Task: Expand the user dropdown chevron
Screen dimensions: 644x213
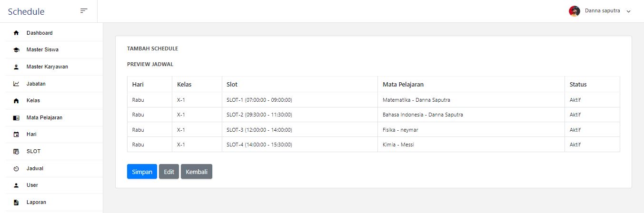Action: click(628, 11)
